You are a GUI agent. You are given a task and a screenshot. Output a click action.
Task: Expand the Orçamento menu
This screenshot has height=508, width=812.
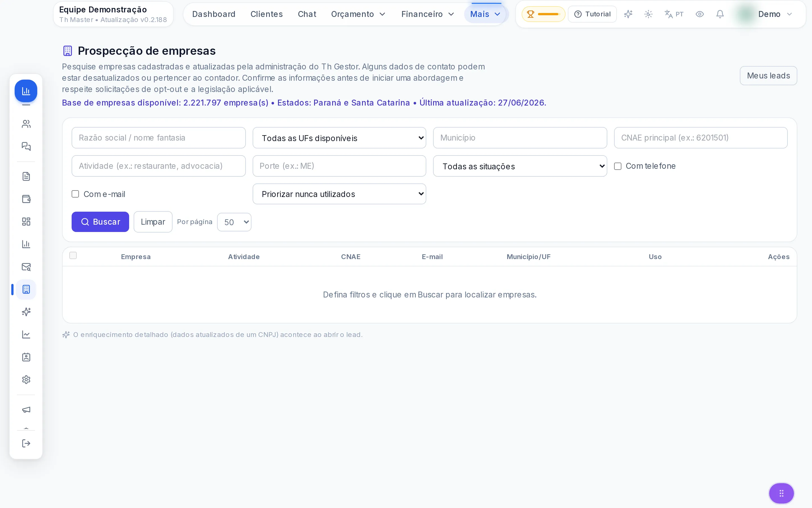[358, 14]
